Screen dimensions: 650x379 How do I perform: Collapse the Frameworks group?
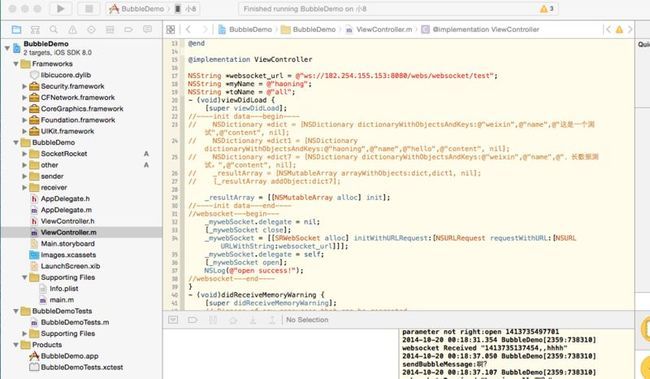(16, 64)
